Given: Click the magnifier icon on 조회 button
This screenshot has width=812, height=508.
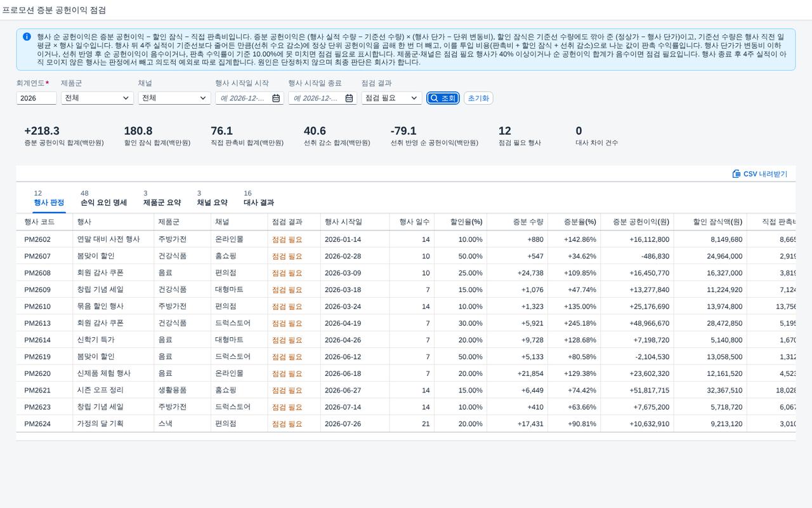Looking at the screenshot, I should pyautogui.click(x=434, y=98).
